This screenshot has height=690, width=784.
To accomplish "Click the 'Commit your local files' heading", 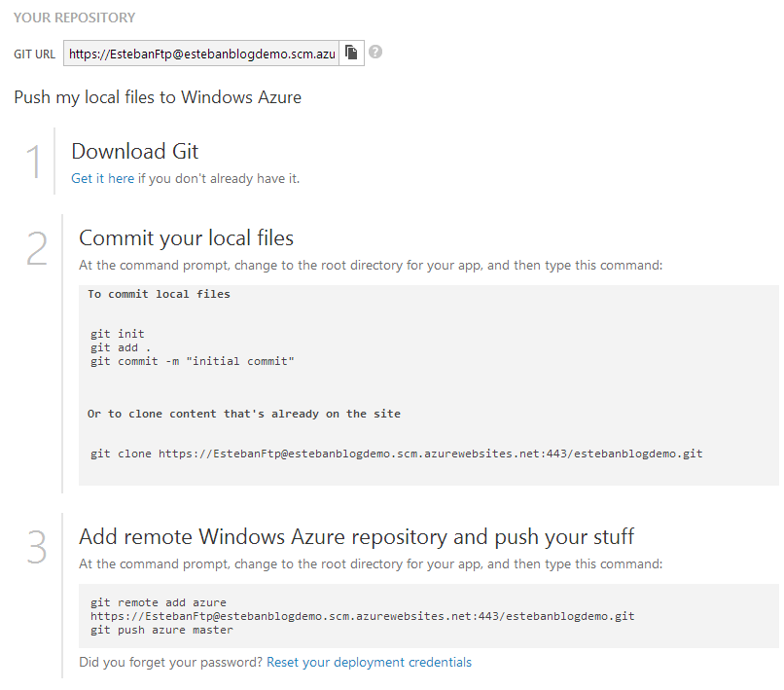I will pyautogui.click(x=186, y=237).
